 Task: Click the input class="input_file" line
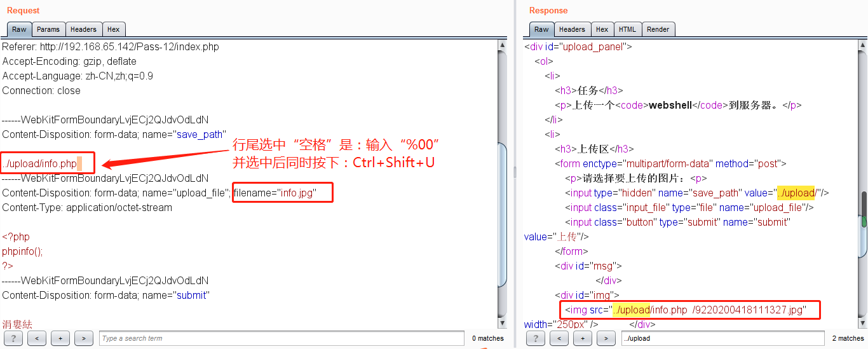tap(689, 208)
